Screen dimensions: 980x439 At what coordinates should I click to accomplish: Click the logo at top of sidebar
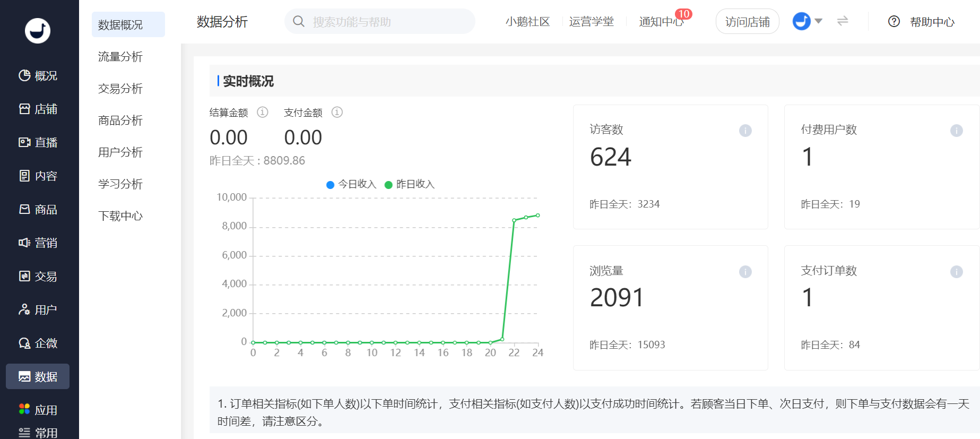(x=38, y=31)
